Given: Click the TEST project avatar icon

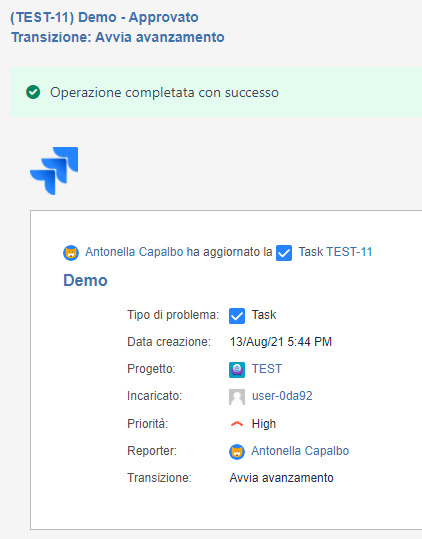Looking at the screenshot, I should point(237,370).
